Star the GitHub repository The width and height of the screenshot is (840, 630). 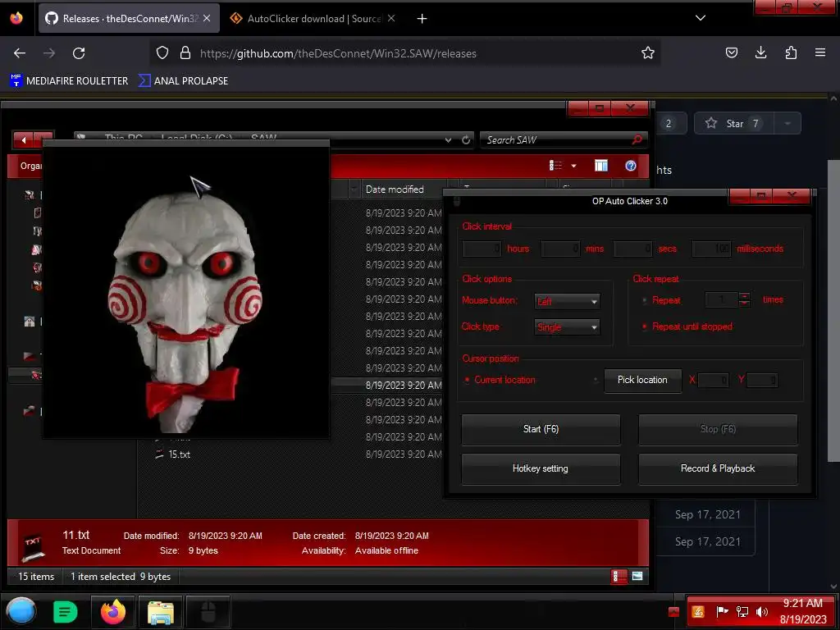pos(734,123)
